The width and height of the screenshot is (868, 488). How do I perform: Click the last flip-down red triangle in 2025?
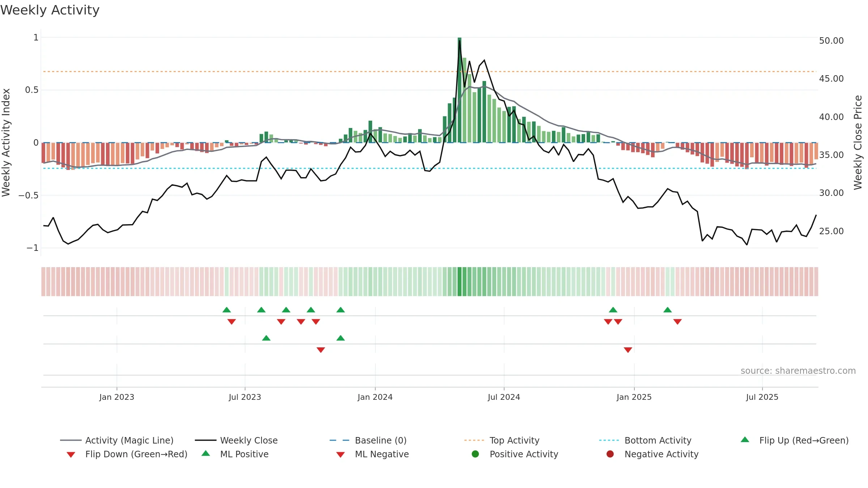point(677,322)
